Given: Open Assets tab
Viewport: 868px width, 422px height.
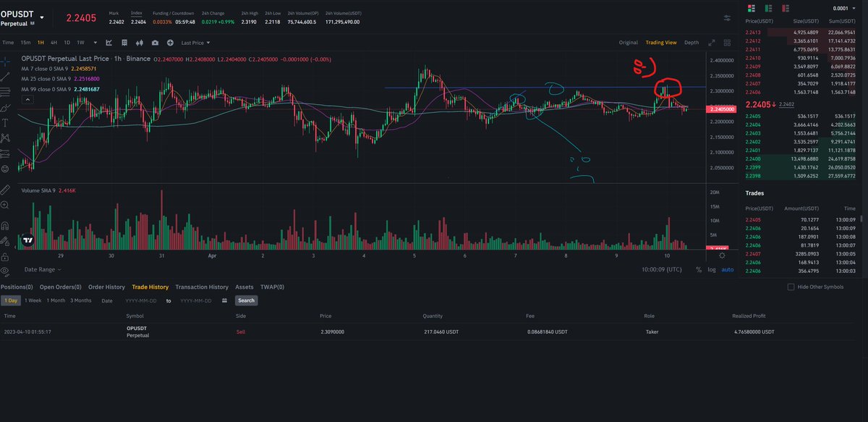Looking at the screenshot, I should pos(244,287).
